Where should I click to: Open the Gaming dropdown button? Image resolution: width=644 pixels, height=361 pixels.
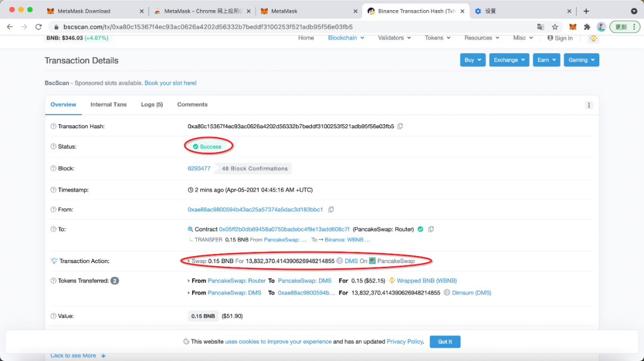[581, 60]
